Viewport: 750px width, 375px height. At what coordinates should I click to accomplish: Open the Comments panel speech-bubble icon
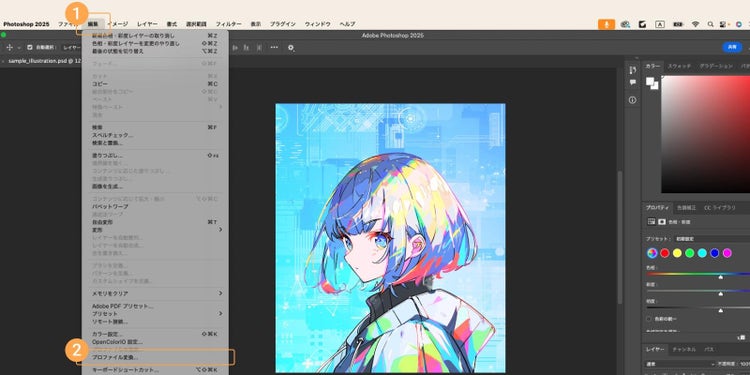coord(633,83)
